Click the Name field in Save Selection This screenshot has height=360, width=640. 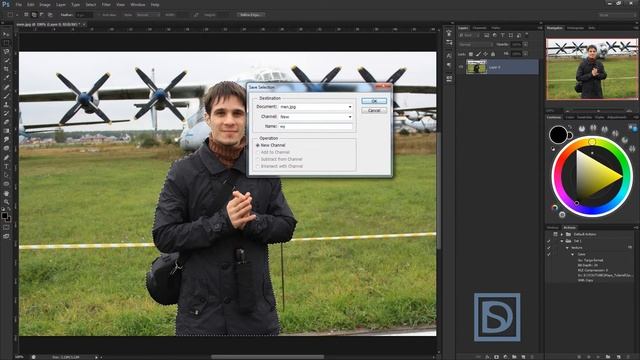tap(316, 127)
